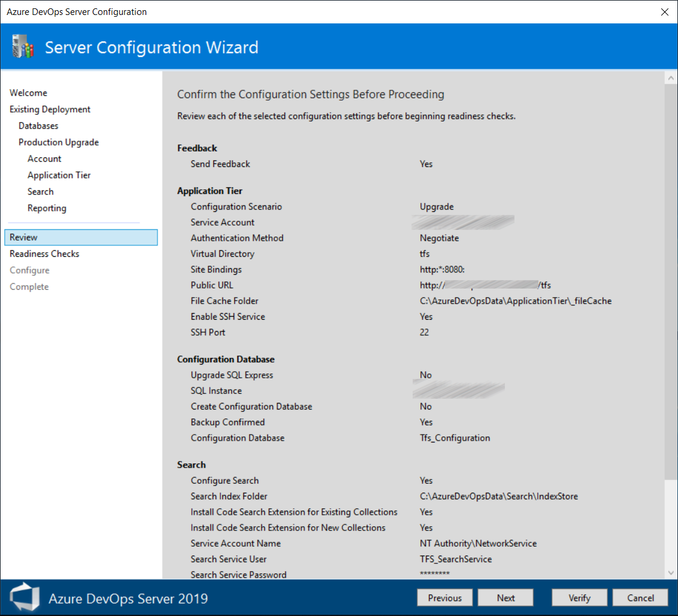678x616 pixels.
Task: Click the disabled Complete step
Action: [x=29, y=287]
